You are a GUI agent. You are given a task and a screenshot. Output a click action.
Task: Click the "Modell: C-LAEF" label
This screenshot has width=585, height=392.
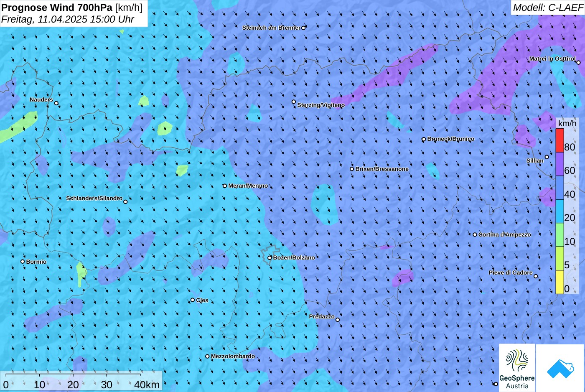pyautogui.click(x=548, y=8)
